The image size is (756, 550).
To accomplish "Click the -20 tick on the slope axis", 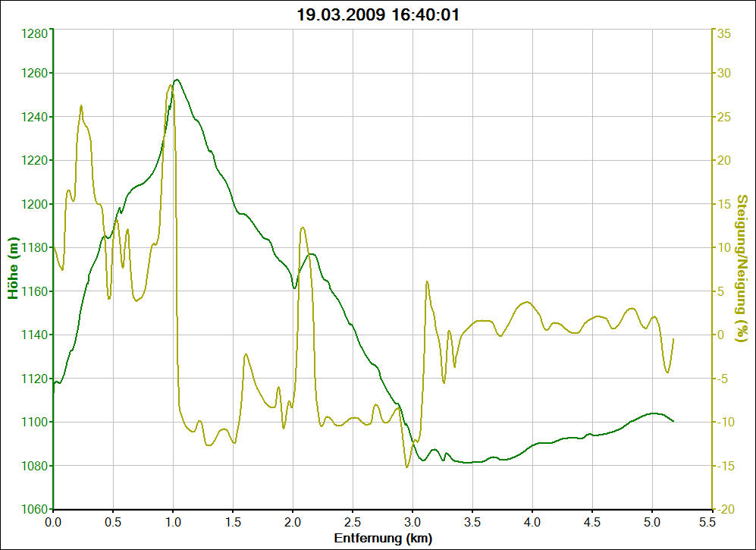I will coord(723,509).
